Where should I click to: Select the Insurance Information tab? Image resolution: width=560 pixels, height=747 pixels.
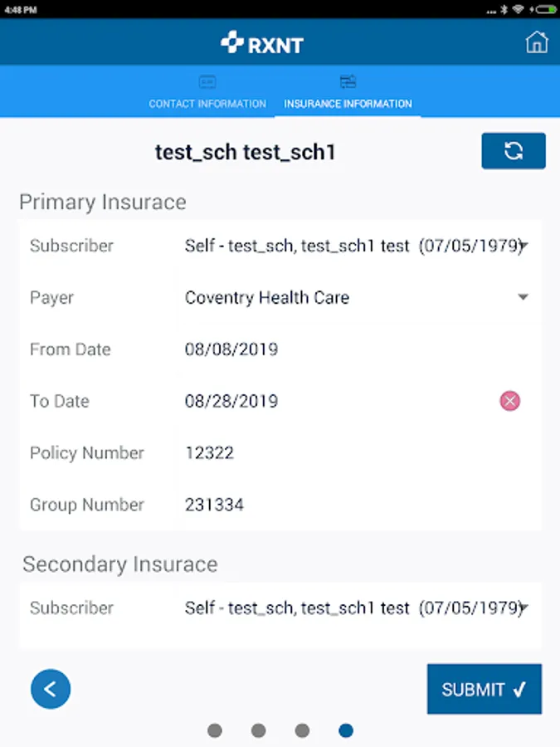coord(348,104)
